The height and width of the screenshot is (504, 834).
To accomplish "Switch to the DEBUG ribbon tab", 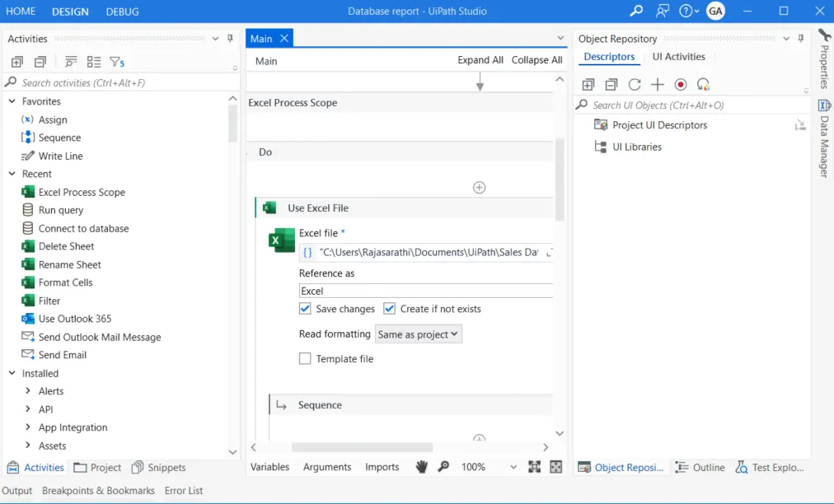I will [x=122, y=12].
